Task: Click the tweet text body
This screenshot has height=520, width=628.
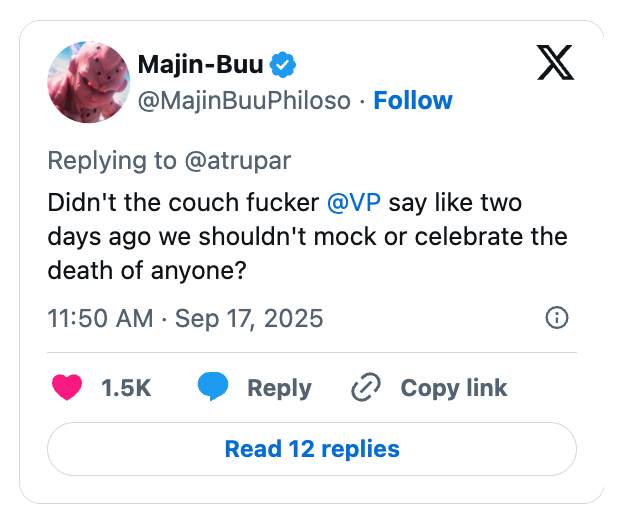Action: [x=308, y=236]
